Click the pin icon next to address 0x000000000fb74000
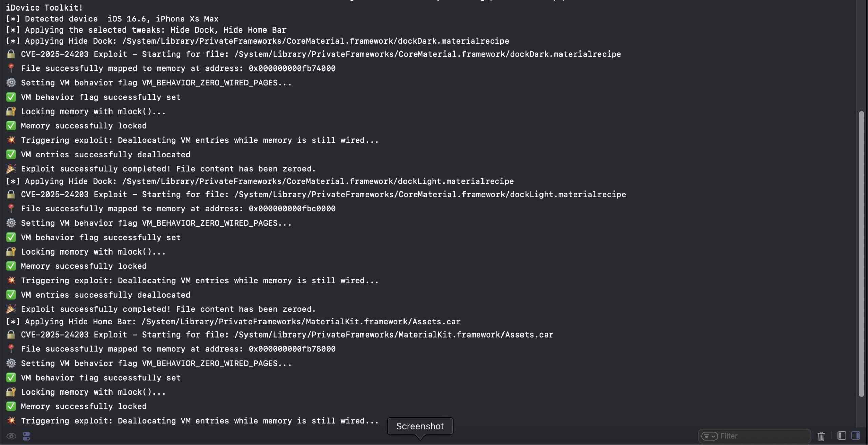 11,68
